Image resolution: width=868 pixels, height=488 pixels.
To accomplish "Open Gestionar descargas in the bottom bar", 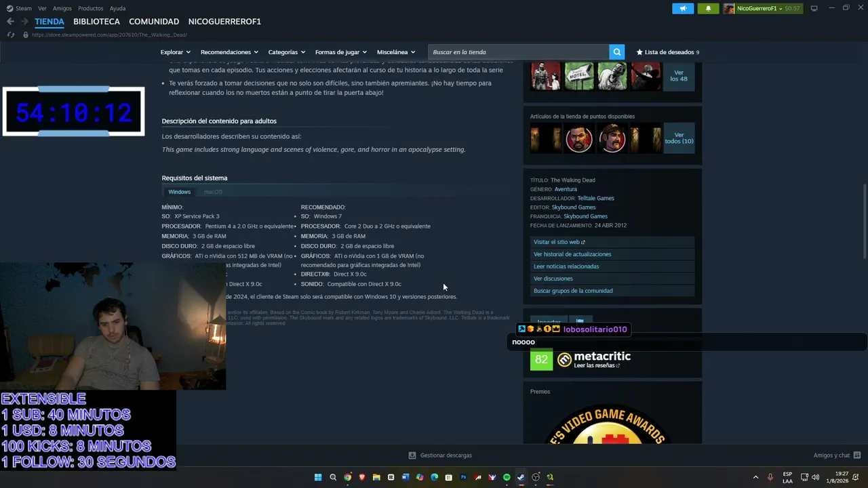I will [440, 455].
